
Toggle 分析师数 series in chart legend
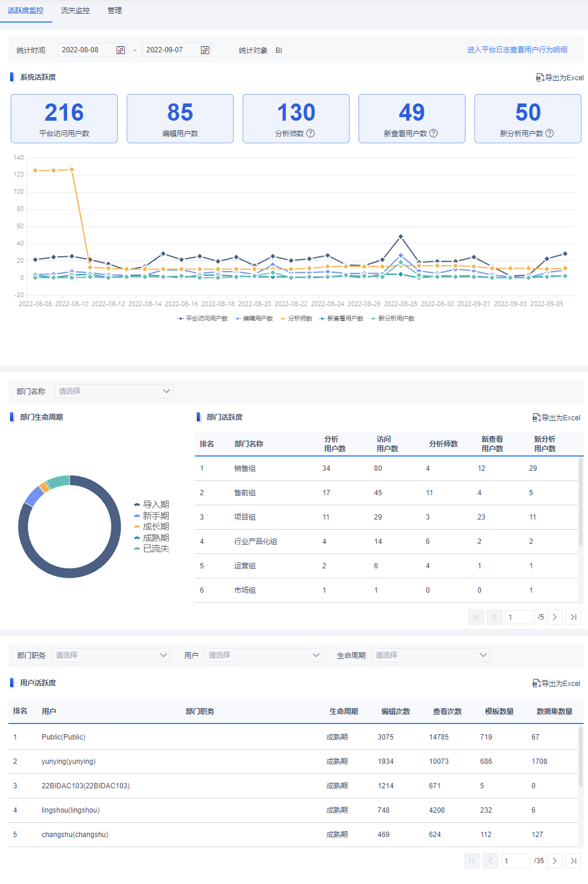coord(296,319)
